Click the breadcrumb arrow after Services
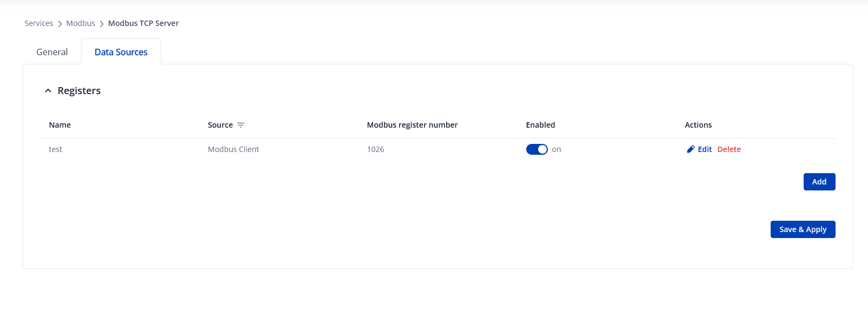Screen dimensions: 868x310 click(60, 24)
